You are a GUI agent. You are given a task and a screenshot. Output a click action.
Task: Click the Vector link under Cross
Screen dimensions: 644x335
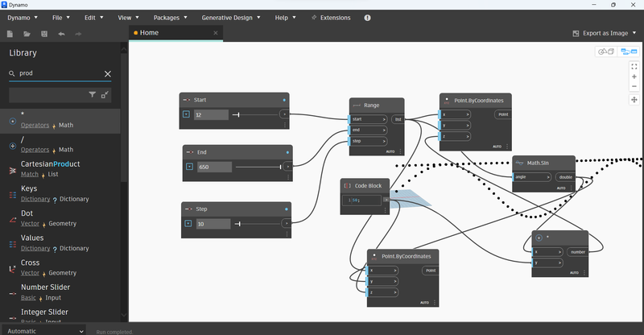click(x=30, y=273)
